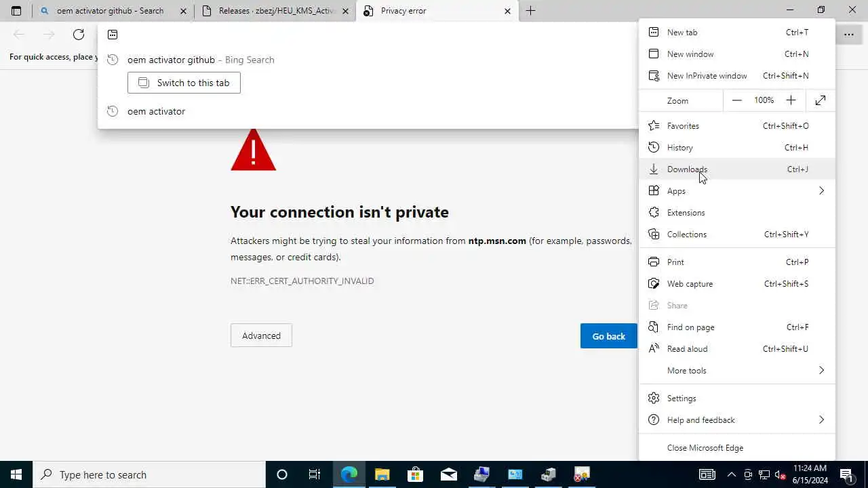This screenshot has height=488, width=868.
Task: Select Close Microsoft Edge menu item
Action: [737, 448]
